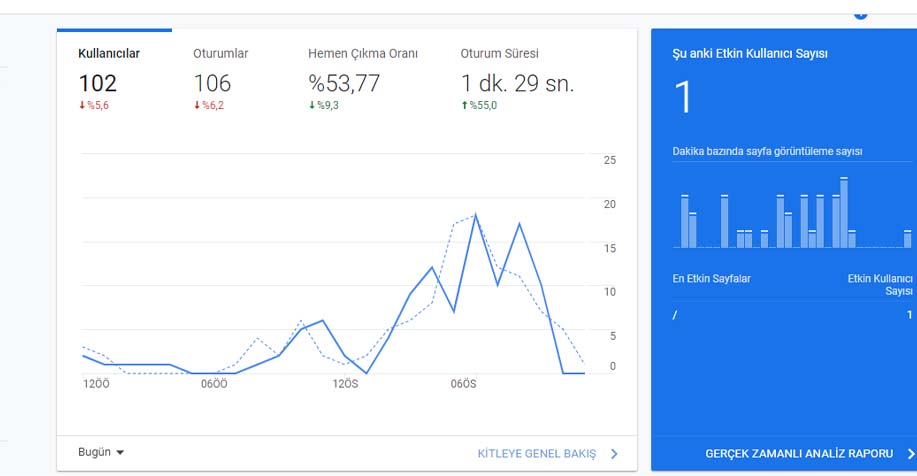The image size is (917, 476).
Task: Click the red down arrow under 102 users
Action: coord(82,105)
